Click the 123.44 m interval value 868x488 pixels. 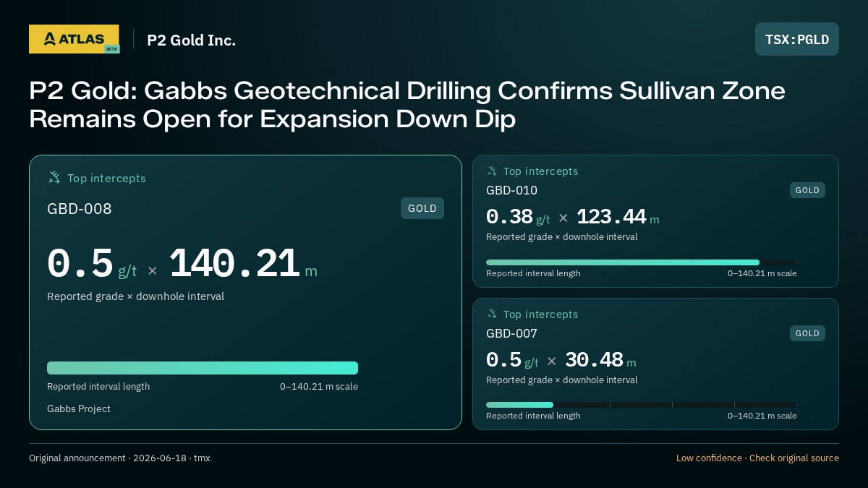tap(618, 217)
